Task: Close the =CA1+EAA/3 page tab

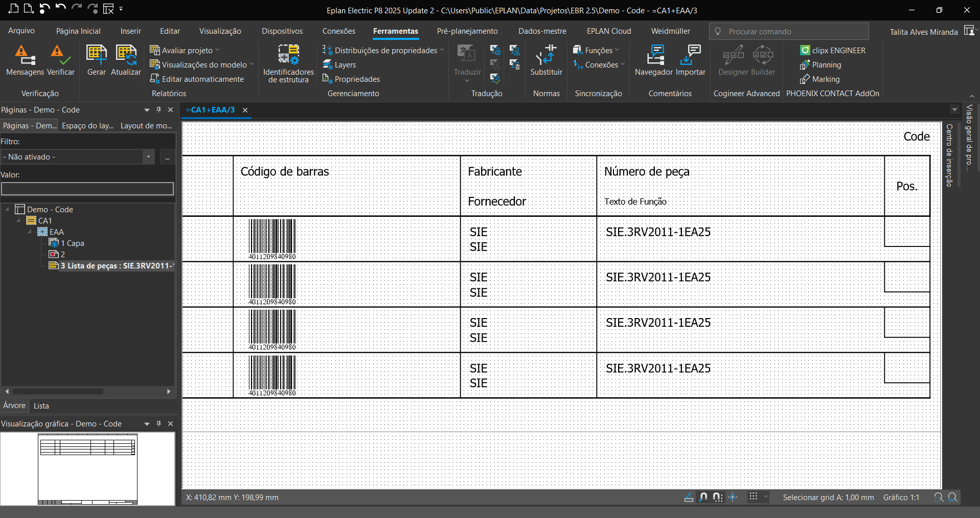Action: tap(245, 110)
